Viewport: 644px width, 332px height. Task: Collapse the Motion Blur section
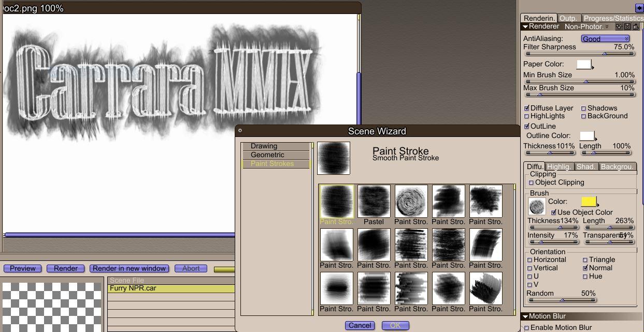pos(525,316)
